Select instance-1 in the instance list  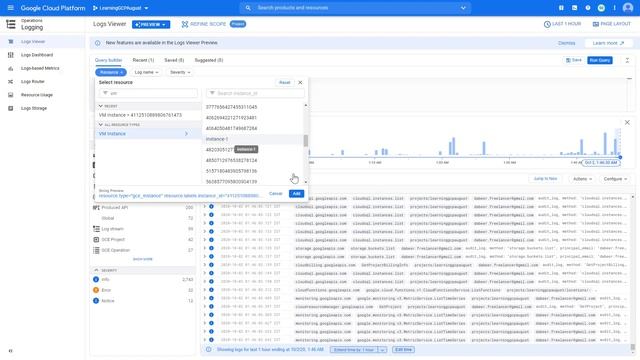253,139
